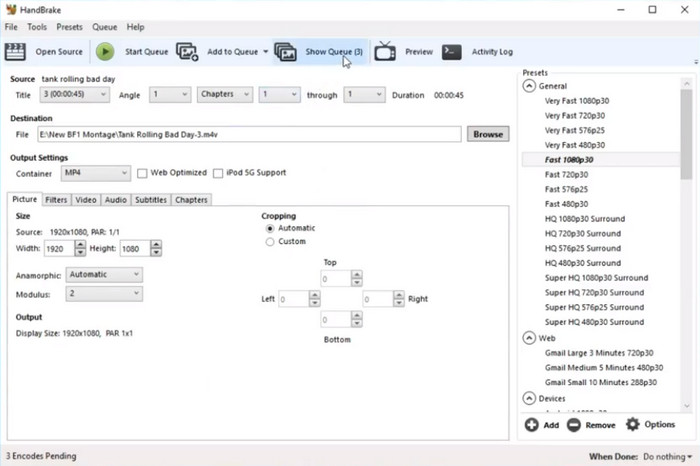This screenshot has height=466, width=700.
Task: Collapse the Devices presets group
Action: point(529,398)
